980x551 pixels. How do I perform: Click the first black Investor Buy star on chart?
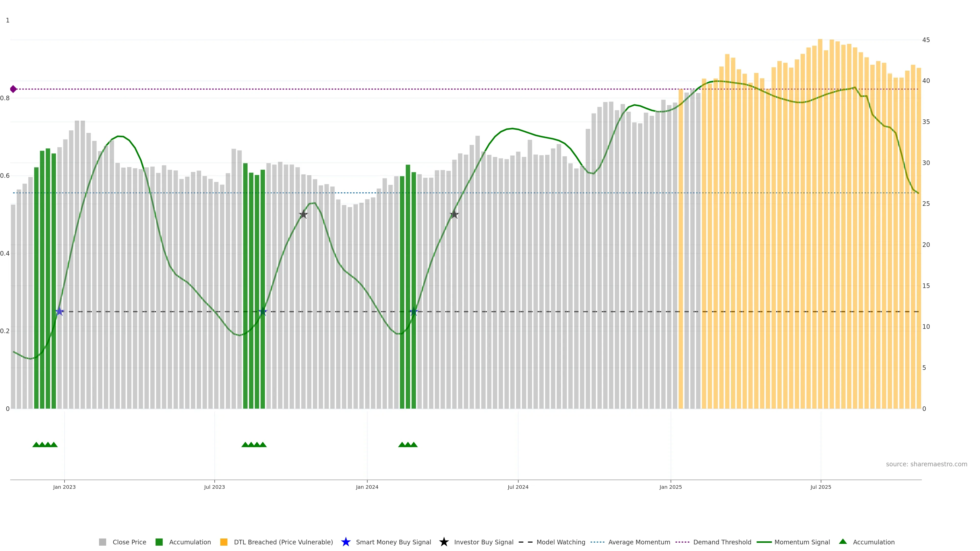pyautogui.click(x=303, y=215)
